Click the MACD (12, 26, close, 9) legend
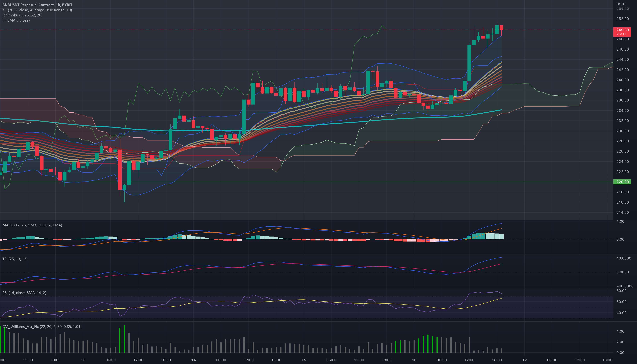The height and width of the screenshot is (364, 637). pyautogui.click(x=32, y=225)
